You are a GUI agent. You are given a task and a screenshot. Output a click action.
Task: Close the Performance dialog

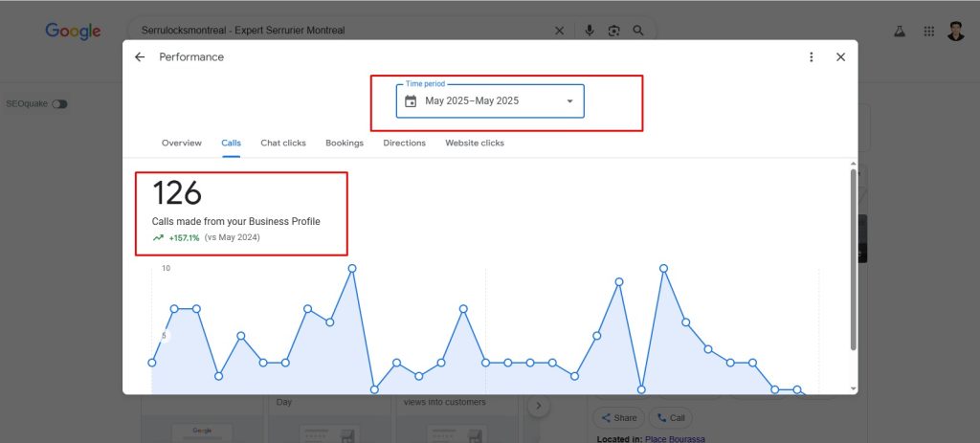click(840, 56)
